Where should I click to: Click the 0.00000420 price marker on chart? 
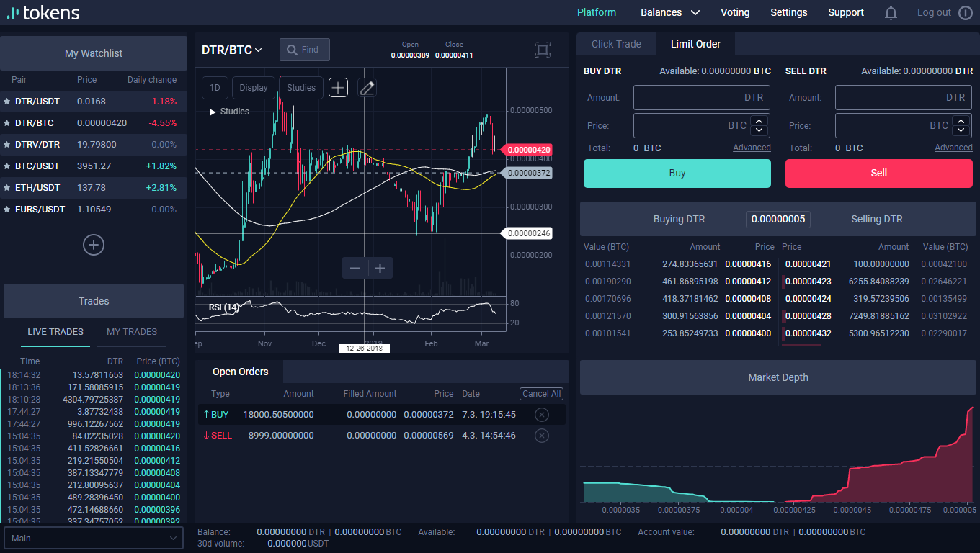[x=526, y=150]
